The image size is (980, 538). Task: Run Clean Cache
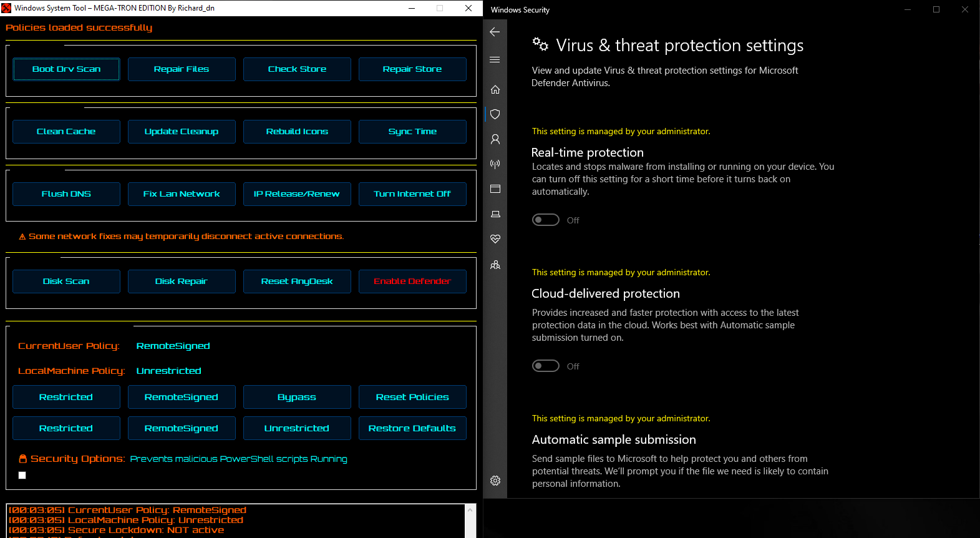point(66,132)
